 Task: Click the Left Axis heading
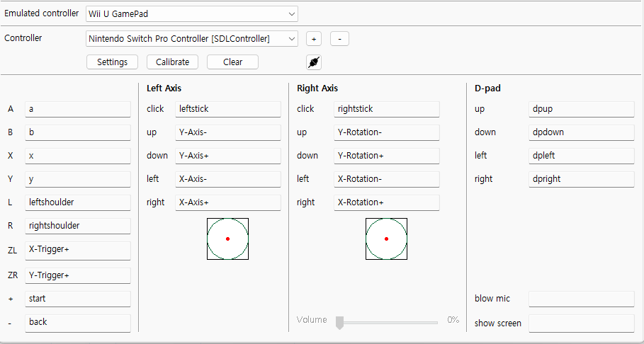click(x=164, y=88)
